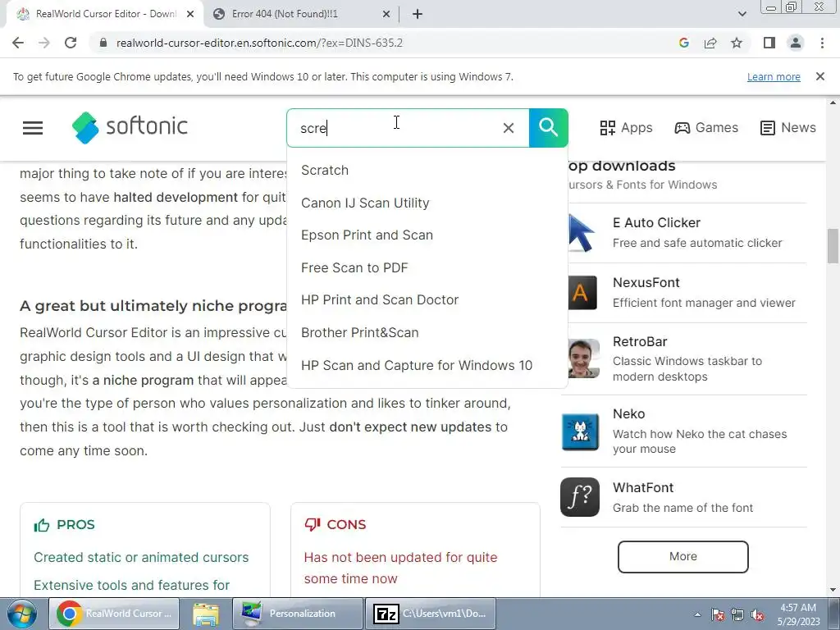
Task: Dismiss the Chrome update notification bar
Action: [x=820, y=76]
